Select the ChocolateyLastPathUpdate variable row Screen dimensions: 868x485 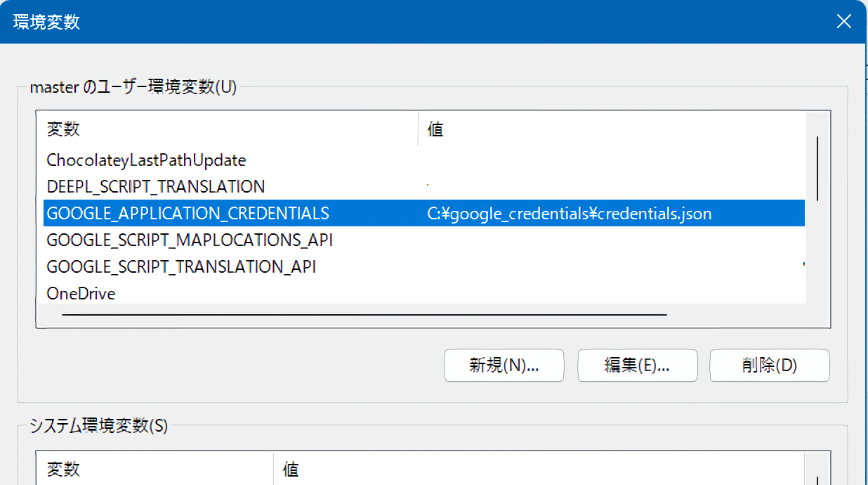[146, 160]
